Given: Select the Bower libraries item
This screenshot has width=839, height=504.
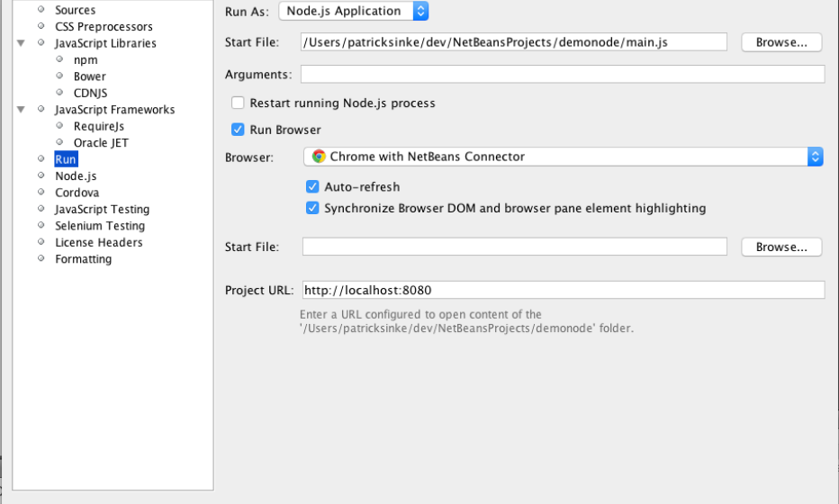Looking at the screenshot, I should (x=89, y=76).
